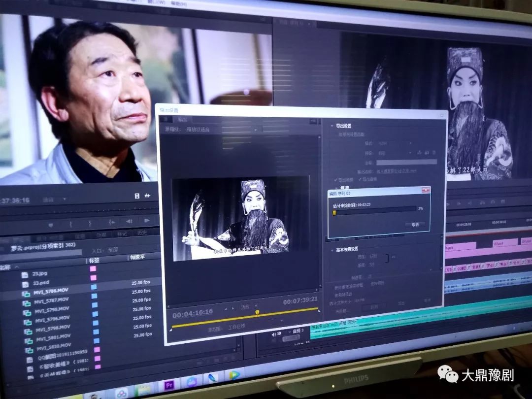Select MVI_5796.MOV in project panel
Viewport: 532px width, 399px height.
[x=52, y=319]
